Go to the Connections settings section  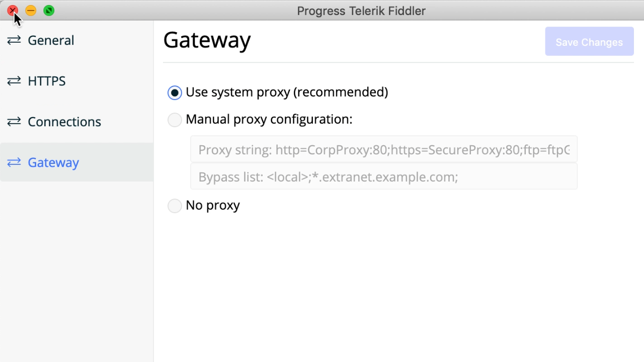tap(64, 122)
